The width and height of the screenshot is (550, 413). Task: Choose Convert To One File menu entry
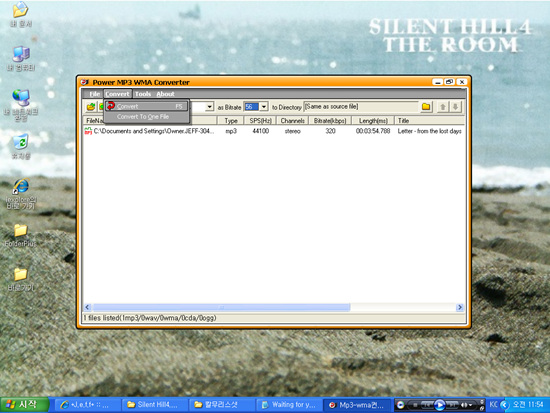tap(147, 116)
